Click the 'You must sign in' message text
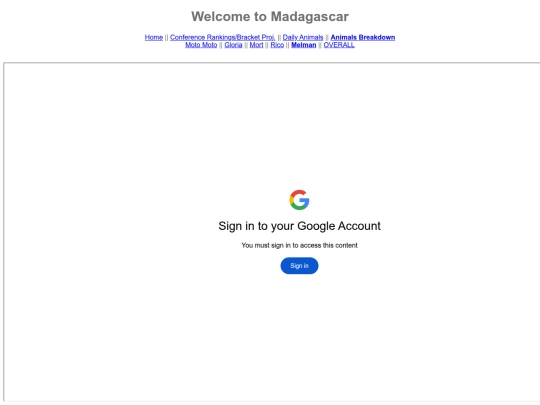 click(299, 245)
